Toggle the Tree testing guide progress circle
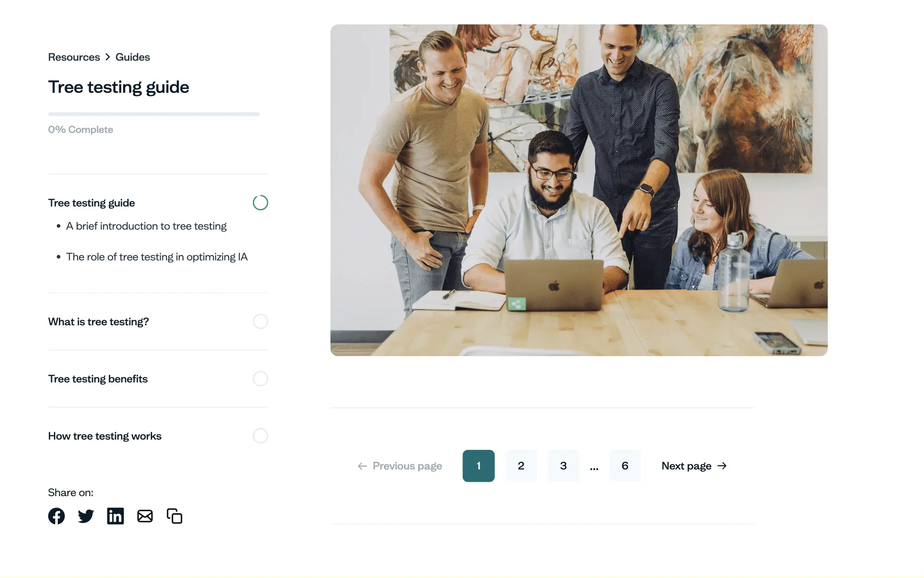Image resolution: width=924 pixels, height=578 pixels. coord(260,203)
